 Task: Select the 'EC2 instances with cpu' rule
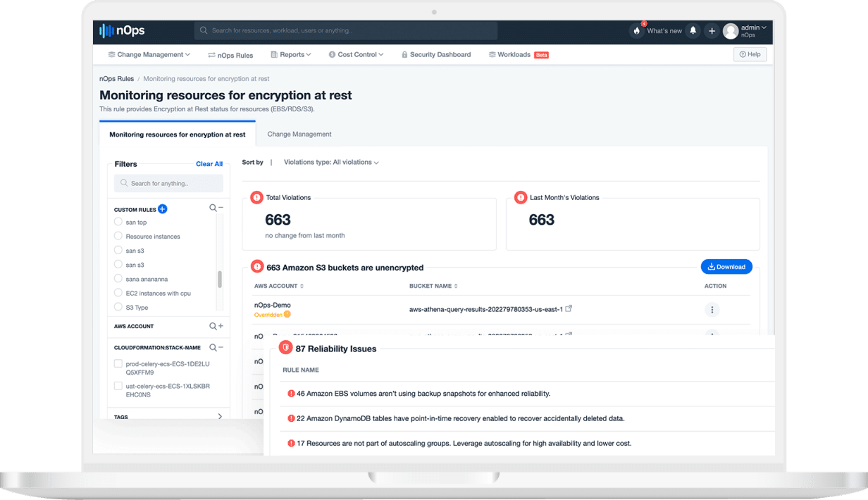click(x=118, y=293)
